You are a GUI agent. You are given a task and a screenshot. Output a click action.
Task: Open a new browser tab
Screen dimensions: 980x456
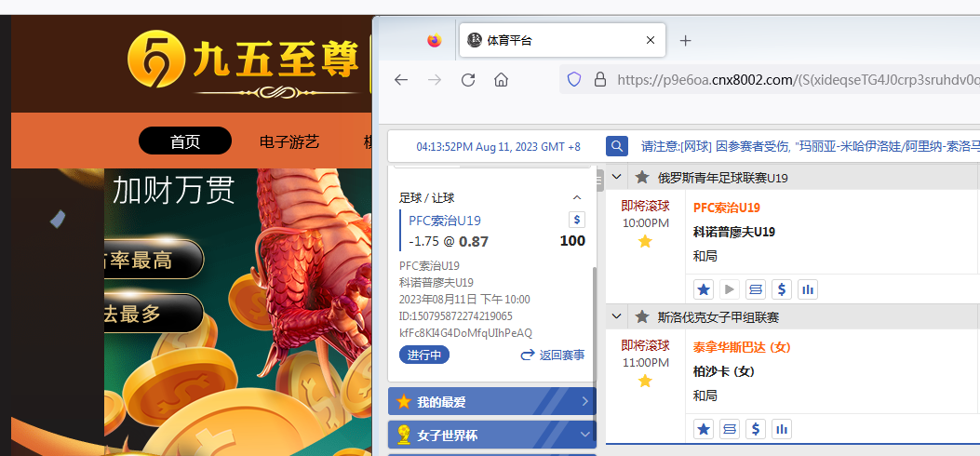[686, 41]
